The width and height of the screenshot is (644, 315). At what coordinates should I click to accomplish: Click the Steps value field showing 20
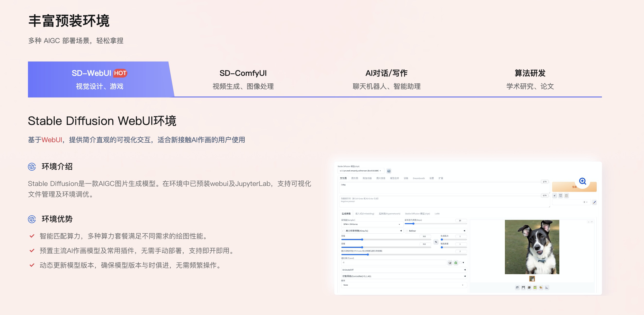(461, 221)
